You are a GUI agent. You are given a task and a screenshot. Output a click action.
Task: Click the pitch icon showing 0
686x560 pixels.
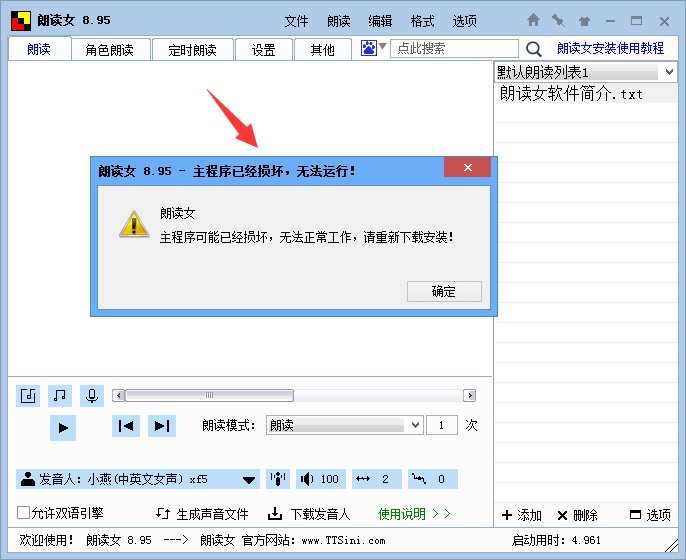433,479
